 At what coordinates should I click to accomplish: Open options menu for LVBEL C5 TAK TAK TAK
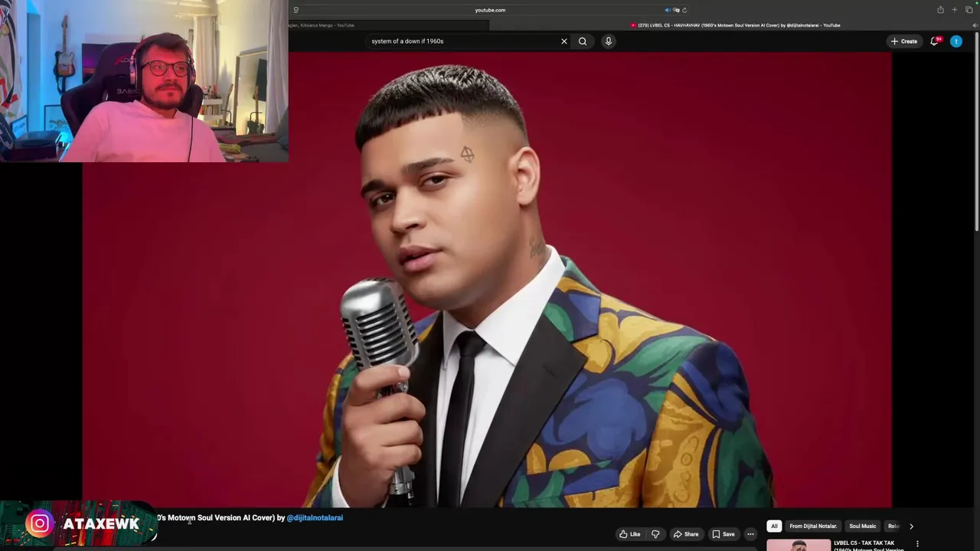pyautogui.click(x=917, y=544)
